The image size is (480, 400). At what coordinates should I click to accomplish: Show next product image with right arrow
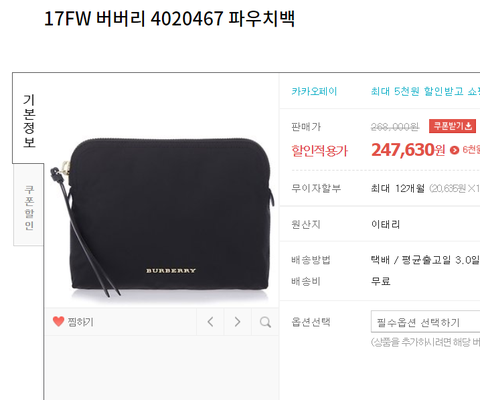click(x=237, y=322)
